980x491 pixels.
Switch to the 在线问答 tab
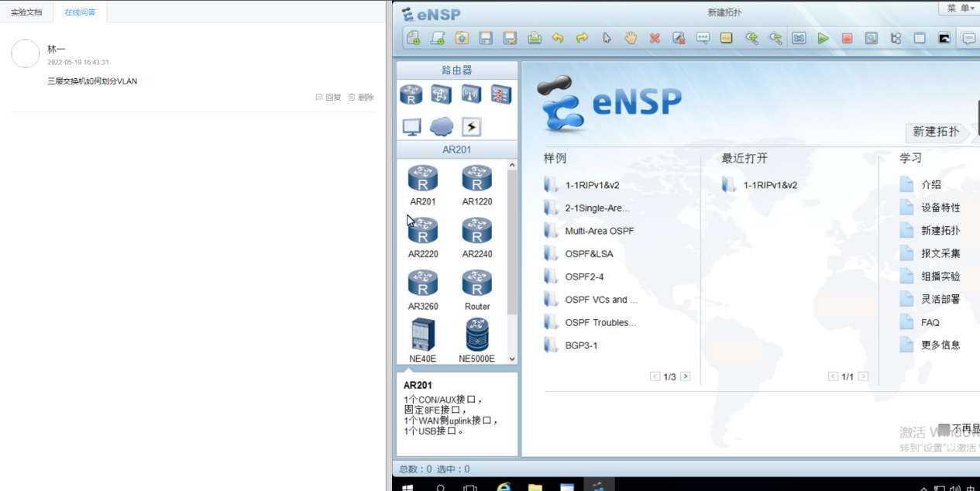coord(80,12)
